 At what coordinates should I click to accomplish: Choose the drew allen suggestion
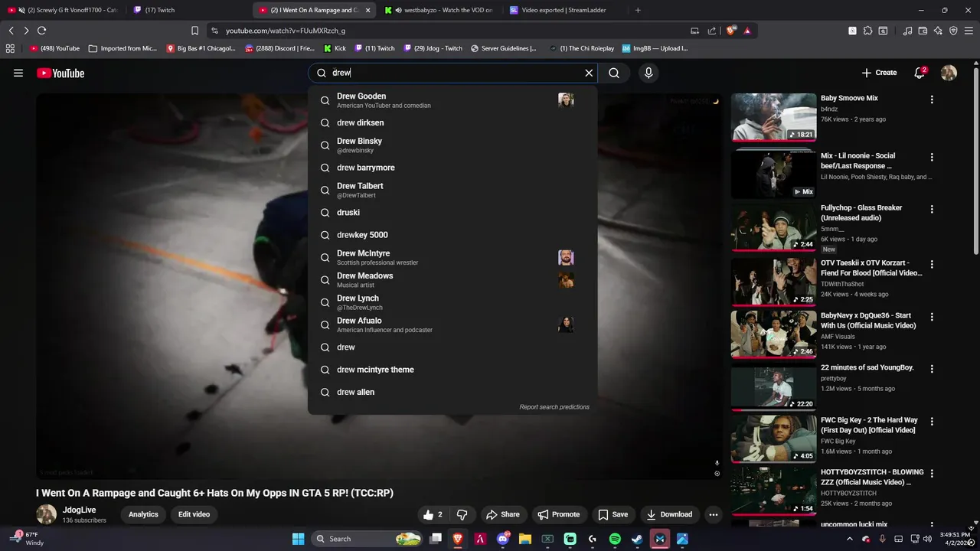[452, 392]
